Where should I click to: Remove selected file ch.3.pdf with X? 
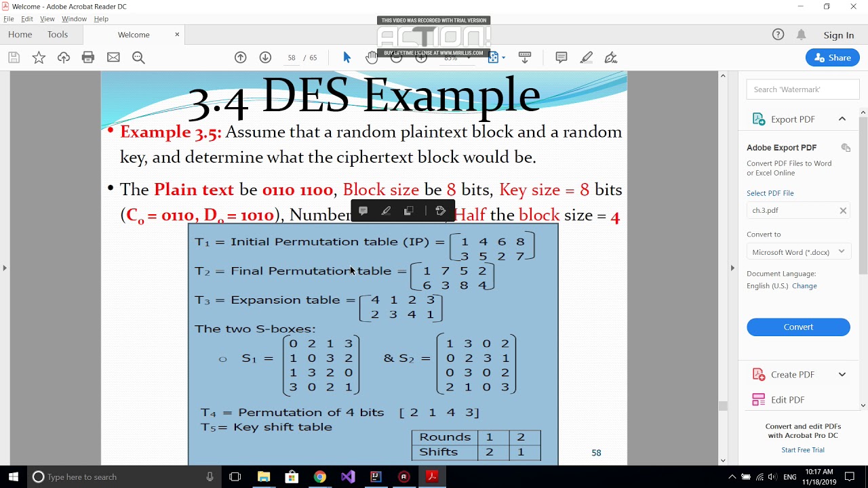(843, 211)
